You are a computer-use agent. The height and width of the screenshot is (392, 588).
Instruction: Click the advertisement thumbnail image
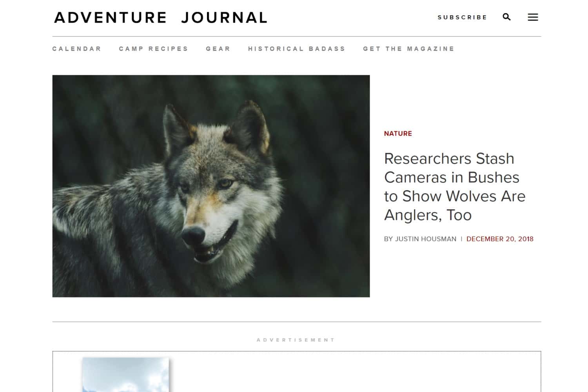click(x=126, y=374)
